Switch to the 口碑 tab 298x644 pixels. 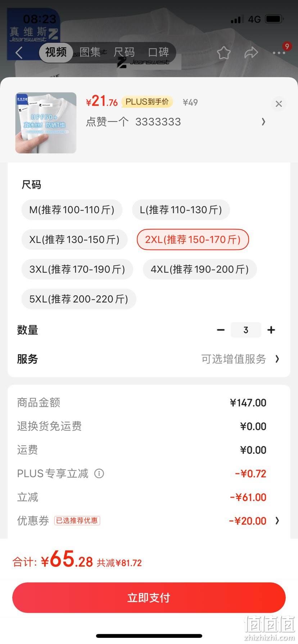tap(158, 52)
